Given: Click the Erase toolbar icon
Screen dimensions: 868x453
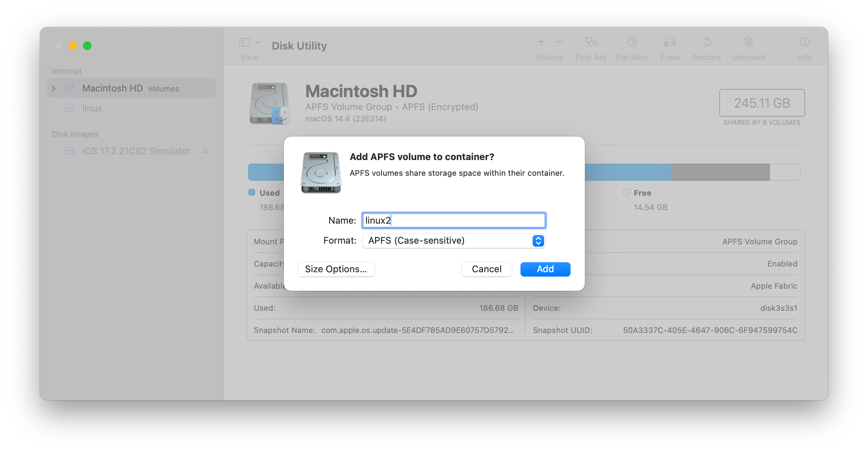Looking at the screenshot, I should (670, 42).
